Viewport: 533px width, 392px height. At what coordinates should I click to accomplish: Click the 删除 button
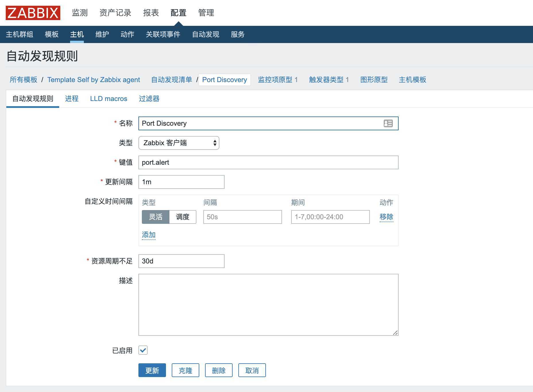(x=219, y=370)
